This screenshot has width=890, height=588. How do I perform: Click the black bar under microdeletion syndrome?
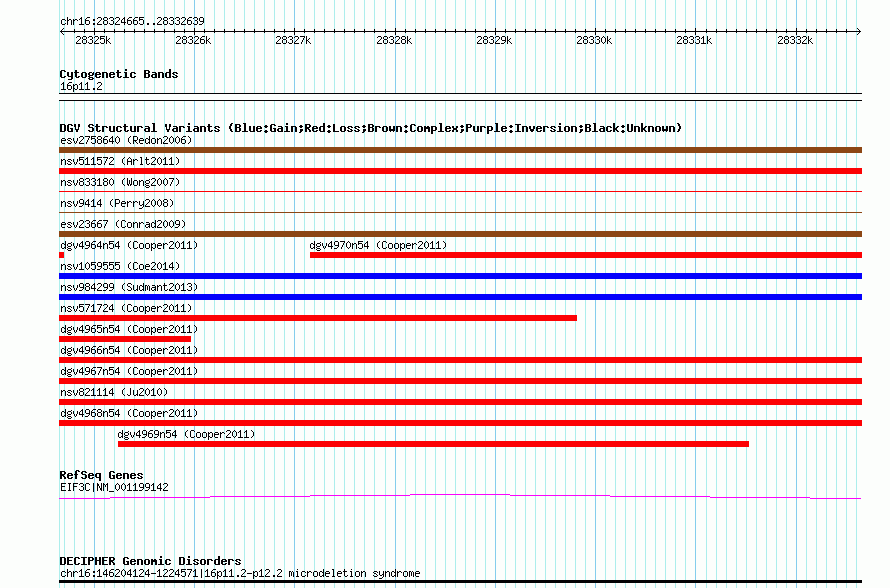pos(460,581)
